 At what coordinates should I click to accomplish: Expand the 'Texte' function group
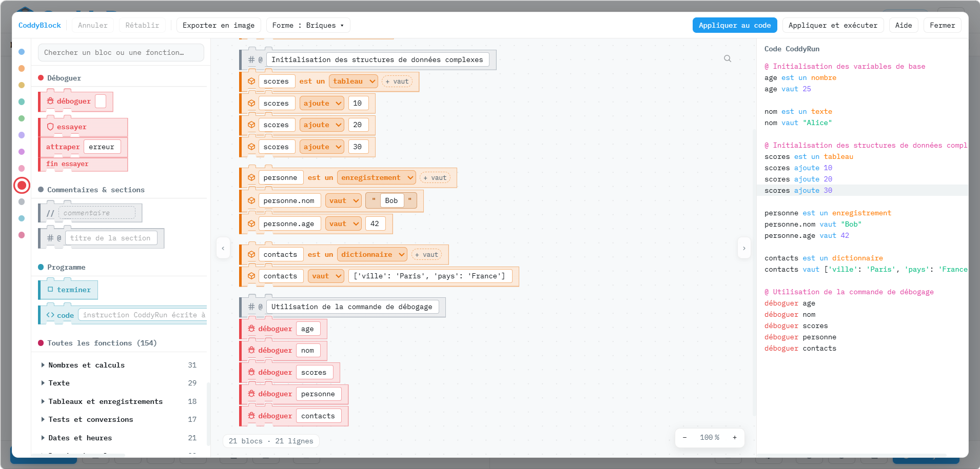tap(119, 383)
